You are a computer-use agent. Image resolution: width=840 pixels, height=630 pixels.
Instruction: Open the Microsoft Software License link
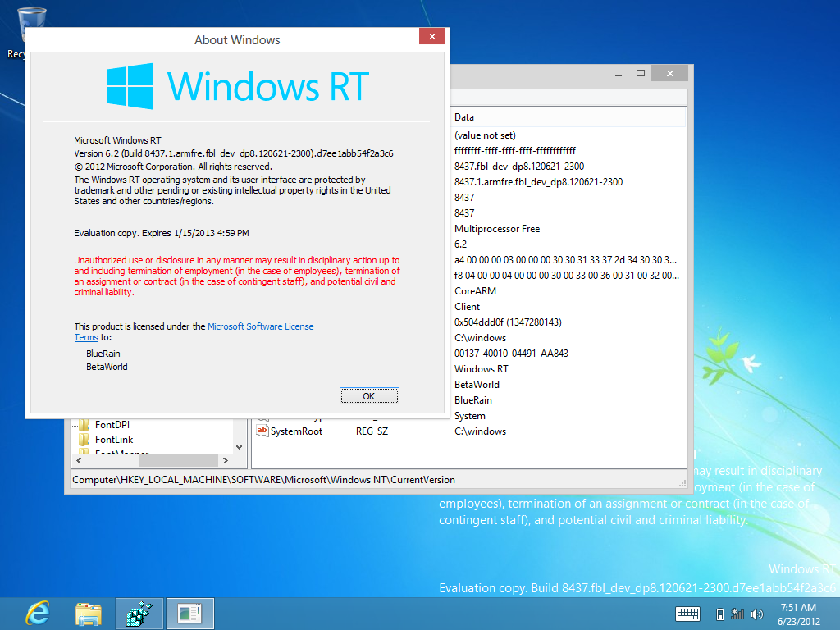pos(260,326)
